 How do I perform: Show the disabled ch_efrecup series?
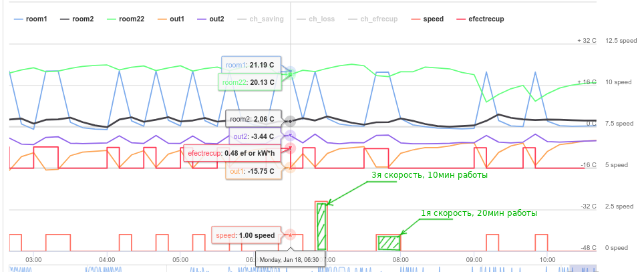pos(373,19)
